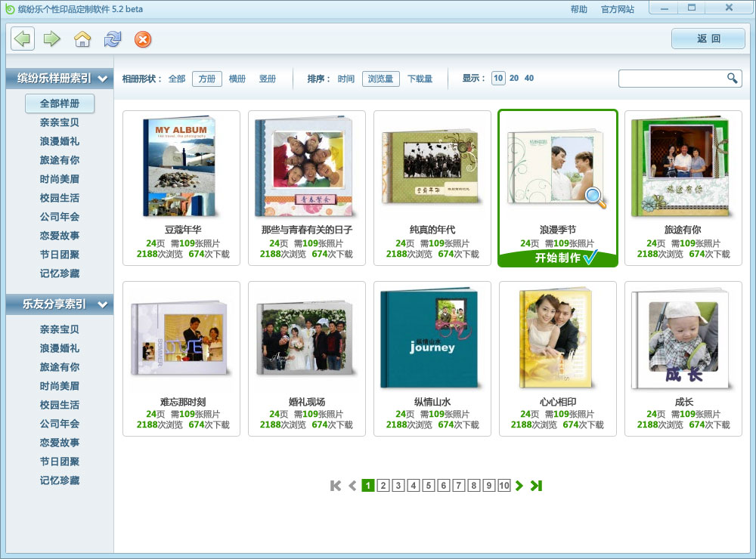The image size is (756, 559).
Task: Go to next page arrow
Action: 519,486
